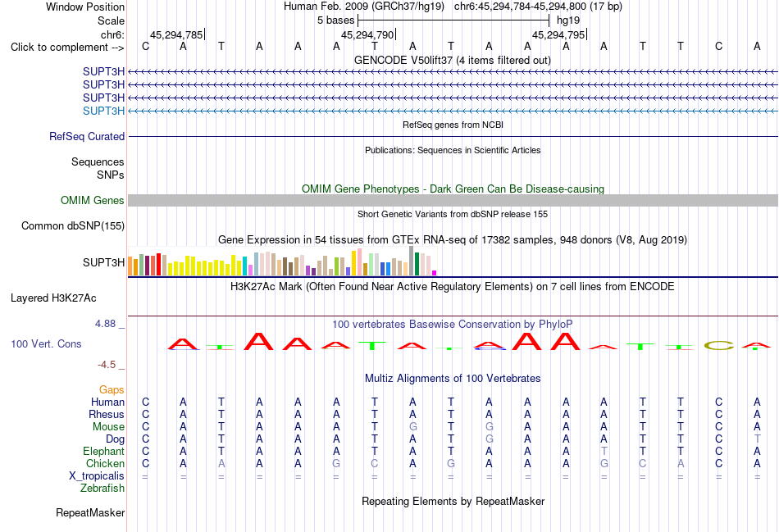Click the gray OMIM Genes bar
The height and width of the screenshot is (532, 779).
453,200
